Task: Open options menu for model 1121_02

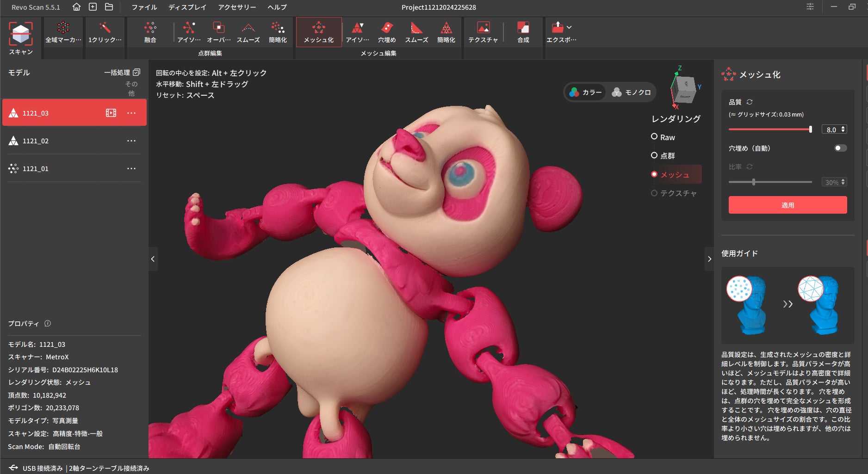Action: pos(131,141)
